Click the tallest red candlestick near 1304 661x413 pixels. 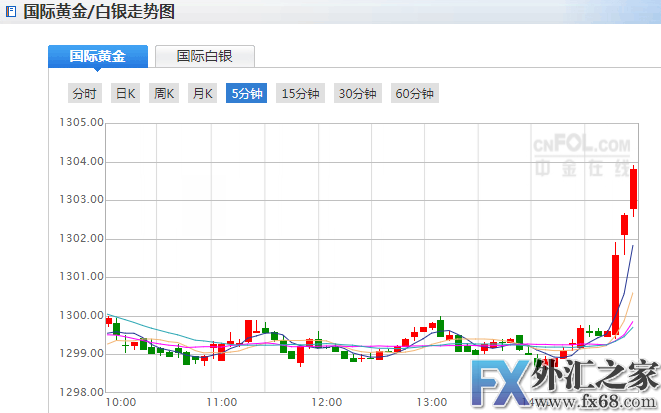tap(633, 189)
